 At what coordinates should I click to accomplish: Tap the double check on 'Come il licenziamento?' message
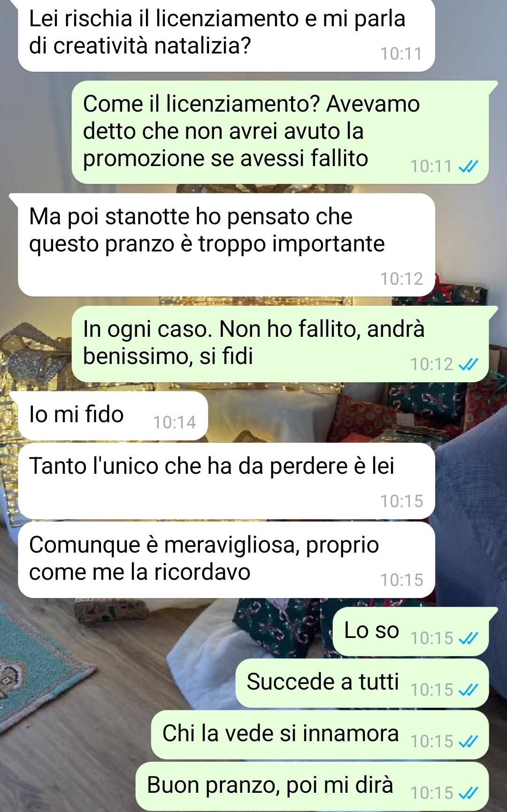[468, 166]
